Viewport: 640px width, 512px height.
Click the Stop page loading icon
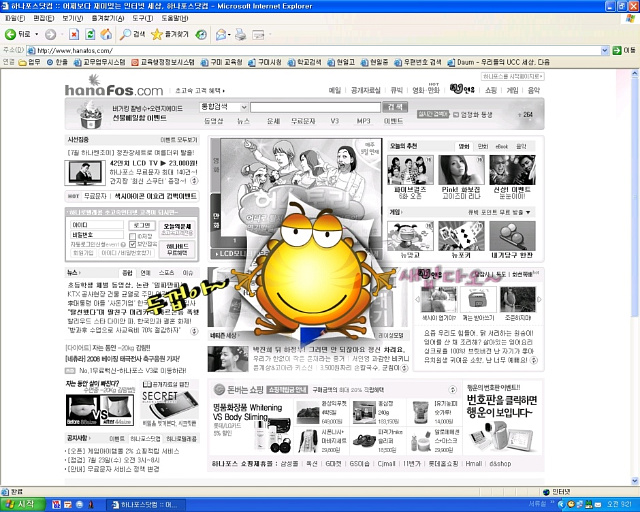[74, 35]
